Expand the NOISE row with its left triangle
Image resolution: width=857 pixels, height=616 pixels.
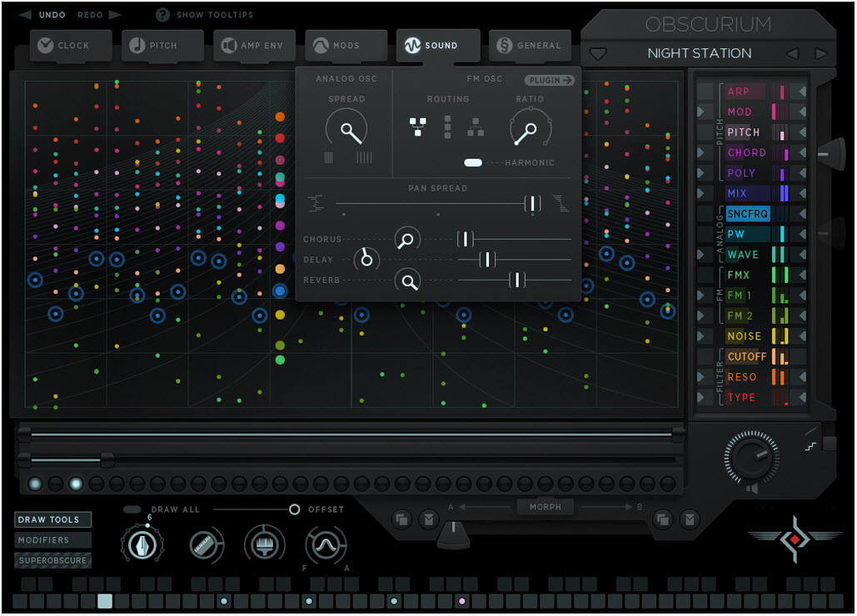click(x=701, y=335)
